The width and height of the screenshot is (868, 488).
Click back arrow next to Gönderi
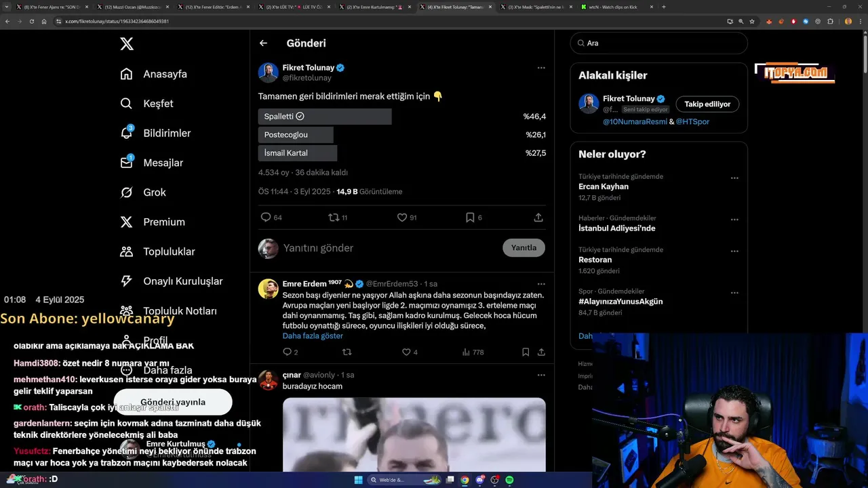(264, 43)
